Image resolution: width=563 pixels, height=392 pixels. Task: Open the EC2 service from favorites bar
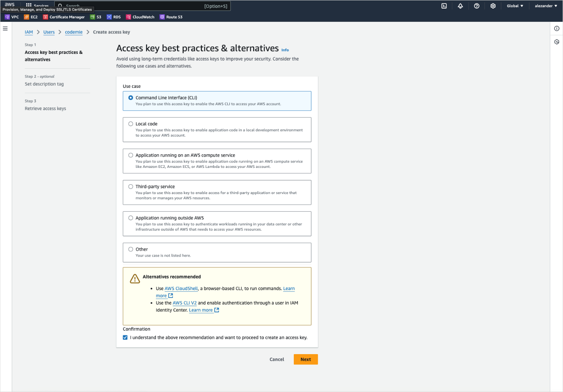pyautogui.click(x=30, y=17)
